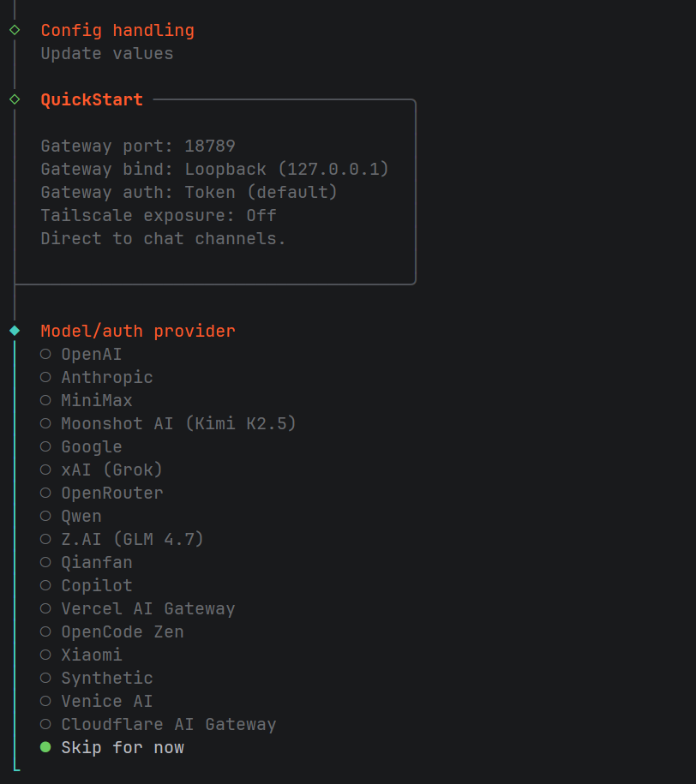
Task: Select the highlighted Skip for now option
Action: click(112, 747)
